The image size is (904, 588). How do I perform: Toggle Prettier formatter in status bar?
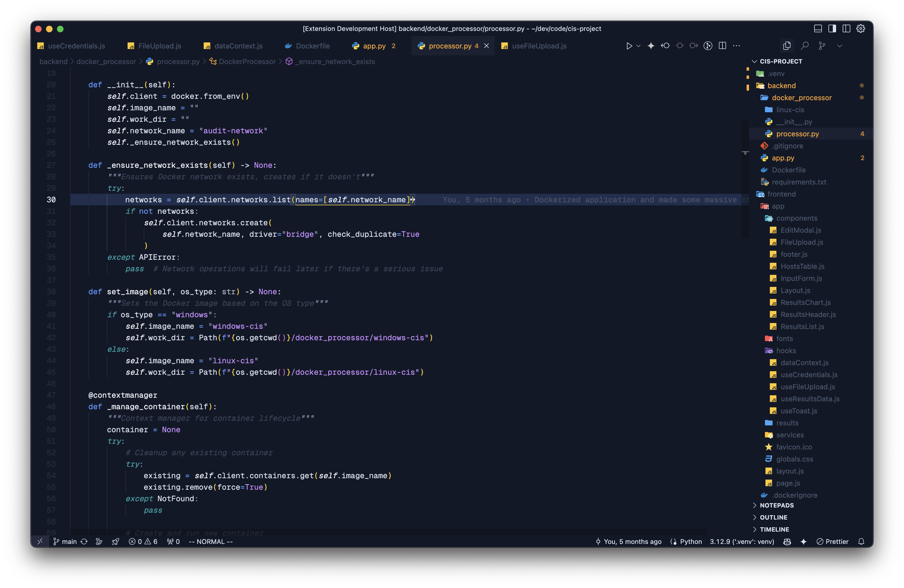point(832,542)
